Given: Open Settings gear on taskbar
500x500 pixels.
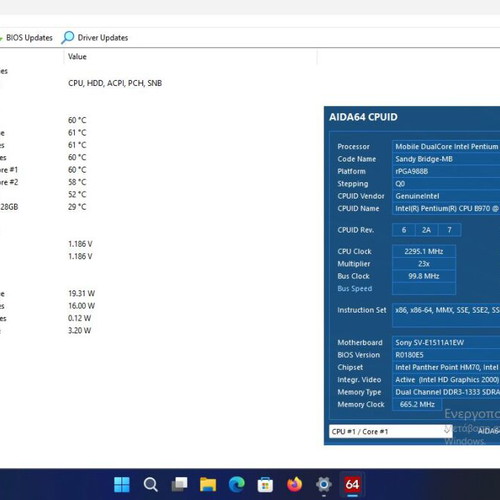Looking at the screenshot, I should (x=323, y=484).
